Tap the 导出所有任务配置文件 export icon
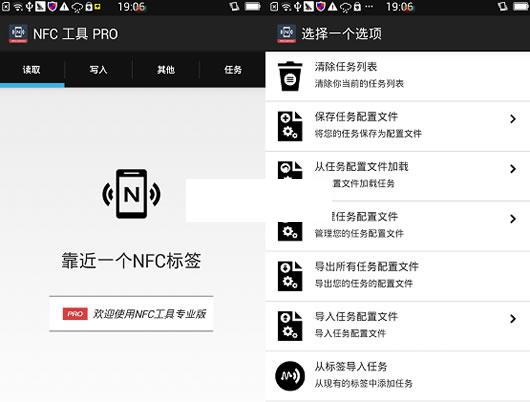This screenshot has height=402, width=530. tap(290, 276)
